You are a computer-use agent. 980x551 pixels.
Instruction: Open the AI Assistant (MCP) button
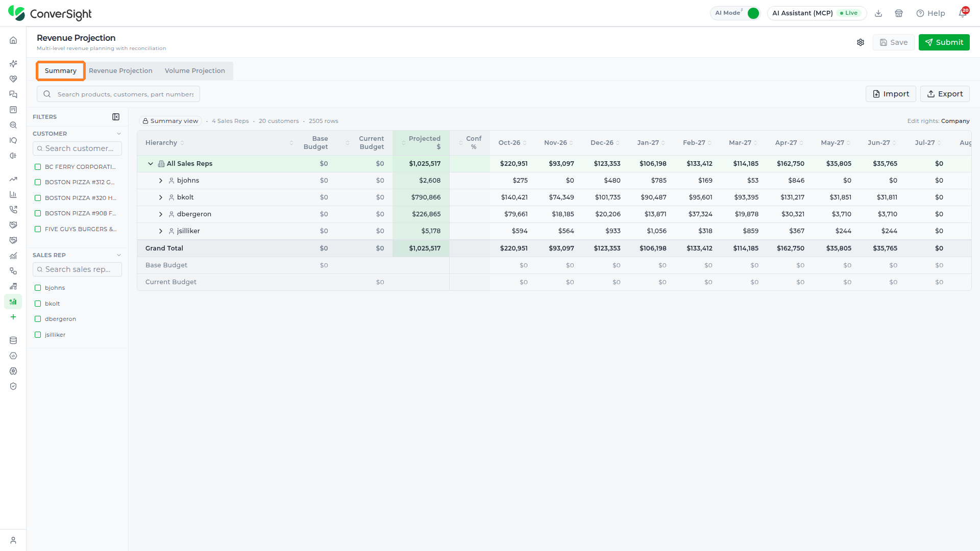tap(817, 13)
